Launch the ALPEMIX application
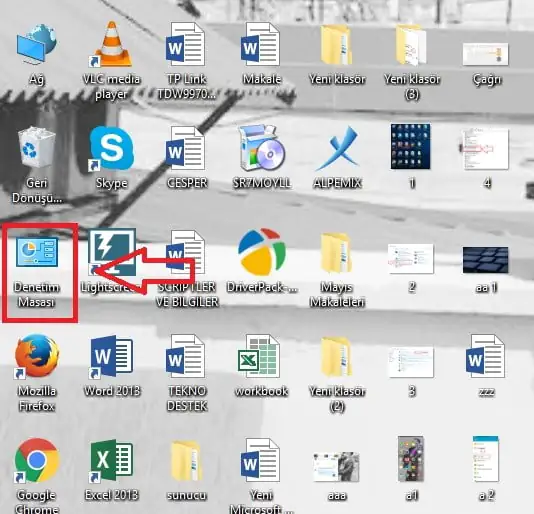 click(337, 148)
